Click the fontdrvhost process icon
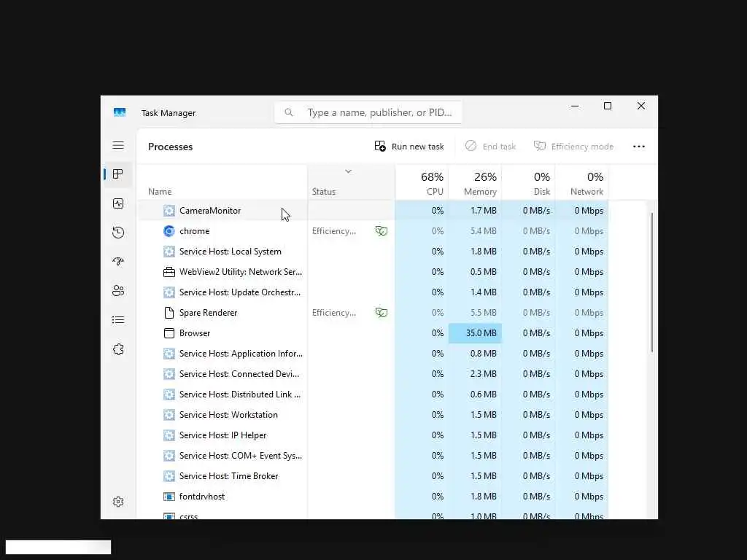Screen dimensions: 747x560 click(169, 497)
